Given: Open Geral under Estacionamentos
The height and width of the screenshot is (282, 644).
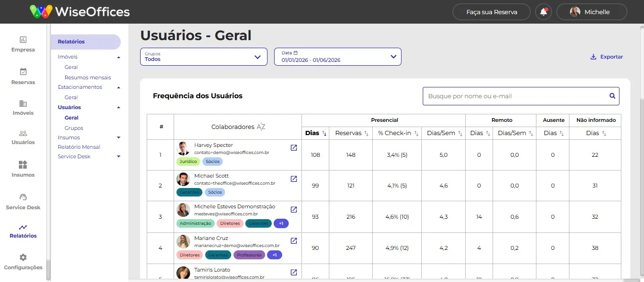Looking at the screenshot, I should click(71, 97).
